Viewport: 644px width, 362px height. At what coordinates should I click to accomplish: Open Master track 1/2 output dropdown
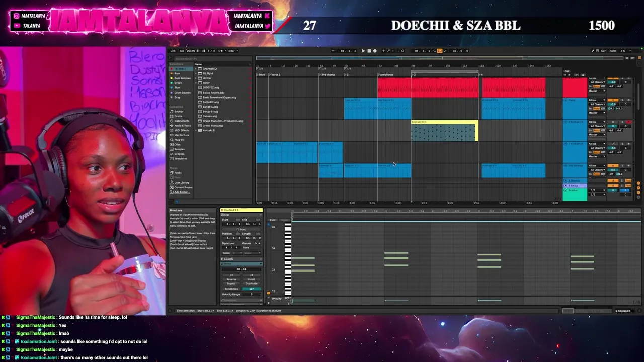(x=597, y=191)
